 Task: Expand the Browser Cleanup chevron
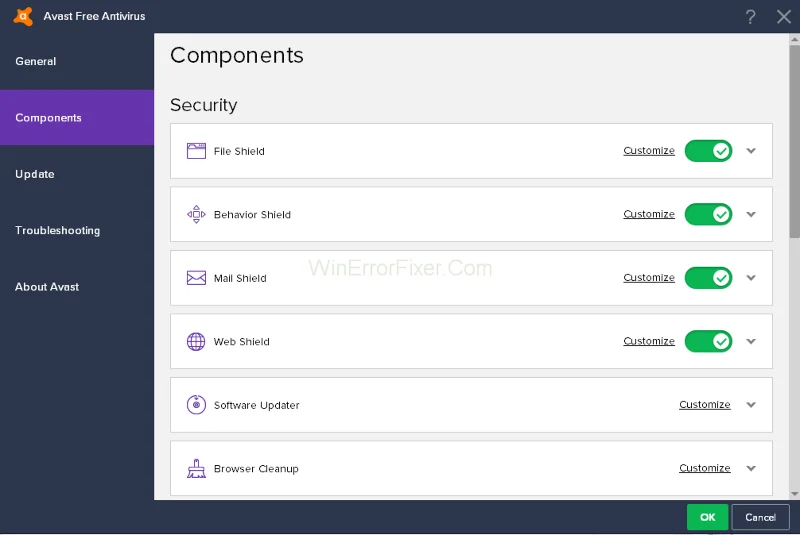[752, 468]
